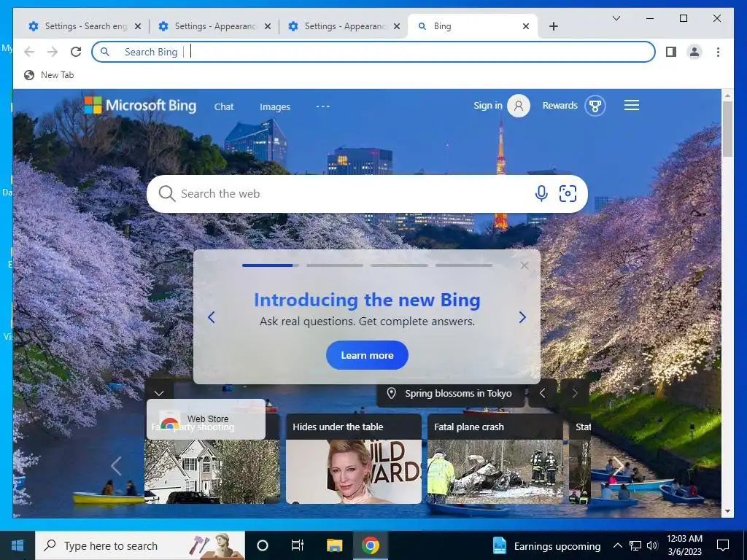Click the Learn more button

367,355
